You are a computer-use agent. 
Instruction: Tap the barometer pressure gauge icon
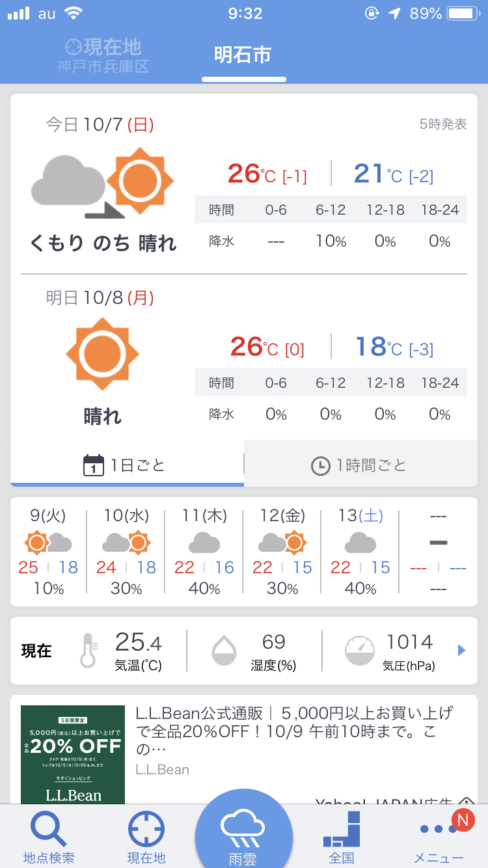click(360, 650)
